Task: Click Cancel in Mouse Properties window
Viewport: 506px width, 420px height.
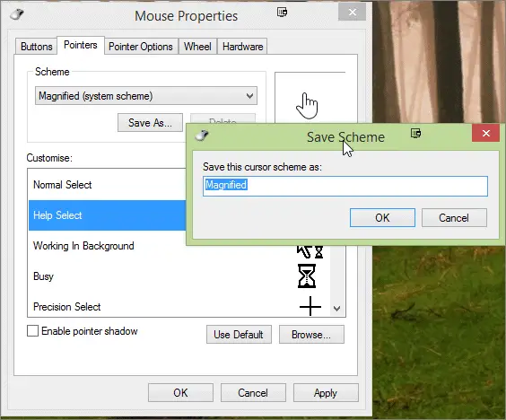Action: pos(253,392)
